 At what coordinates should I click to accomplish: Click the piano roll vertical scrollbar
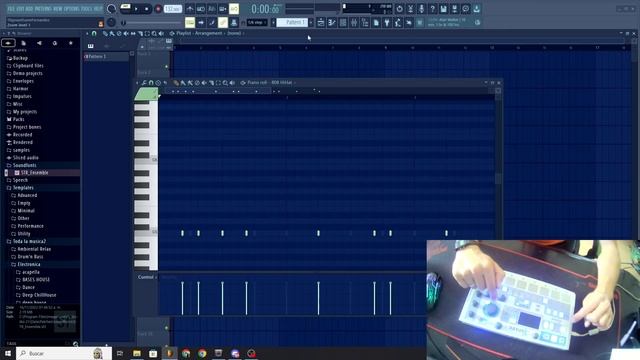[498, 178]
